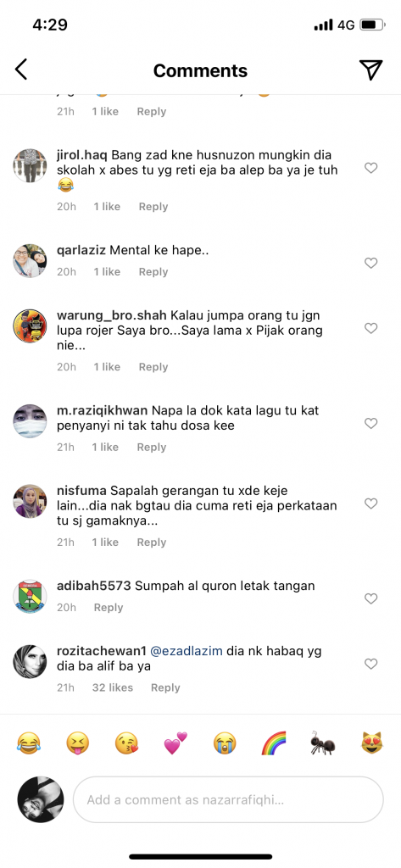Open the @ezadlazim mention link
This screenshot has width=401, height=868.
(187, 652)
